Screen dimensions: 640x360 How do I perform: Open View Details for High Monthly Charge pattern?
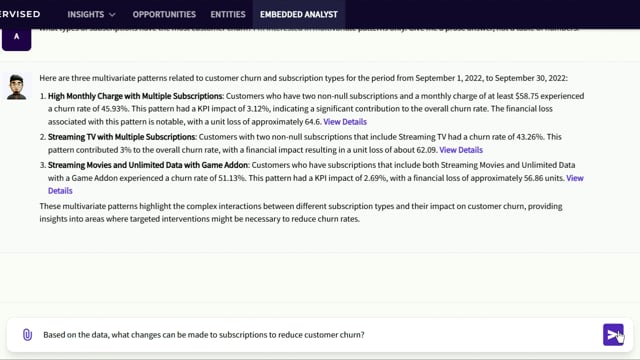click(345, 122)
